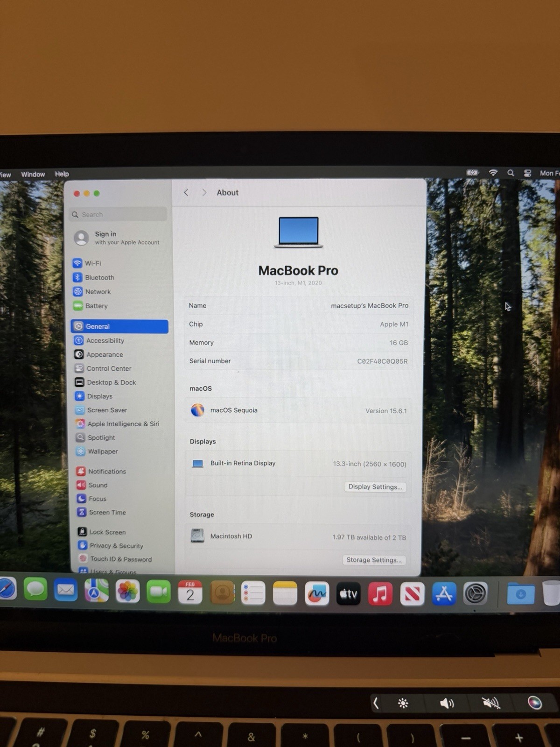This screenshot has width=560, height=747.
Task: Click System Settings icon in Dock
Action: [476, 594]
